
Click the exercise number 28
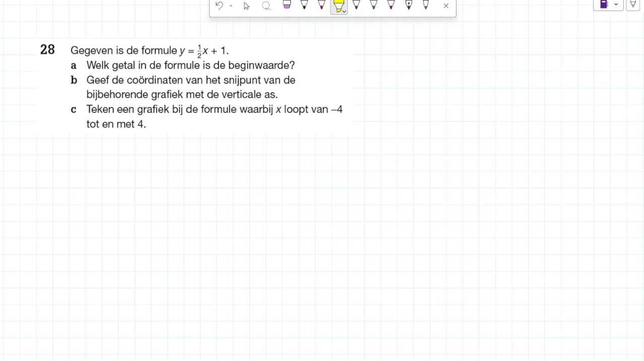point(47,50)
